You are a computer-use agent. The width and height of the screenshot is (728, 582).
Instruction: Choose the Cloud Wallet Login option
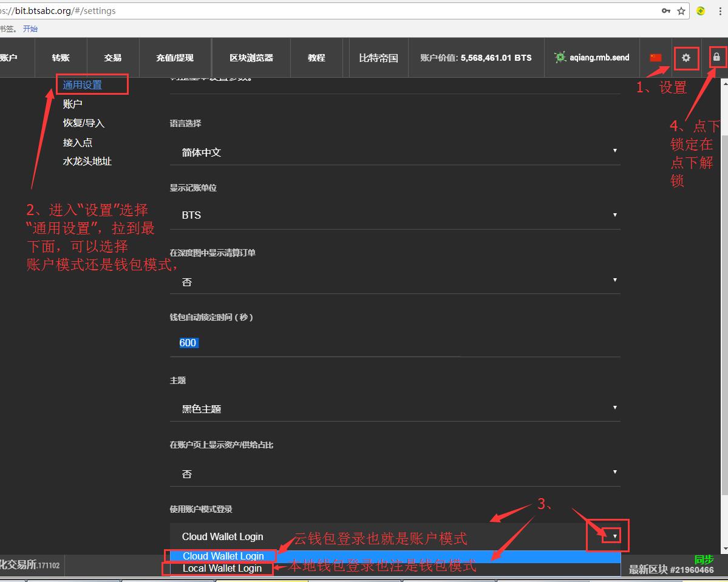(223, 556)
